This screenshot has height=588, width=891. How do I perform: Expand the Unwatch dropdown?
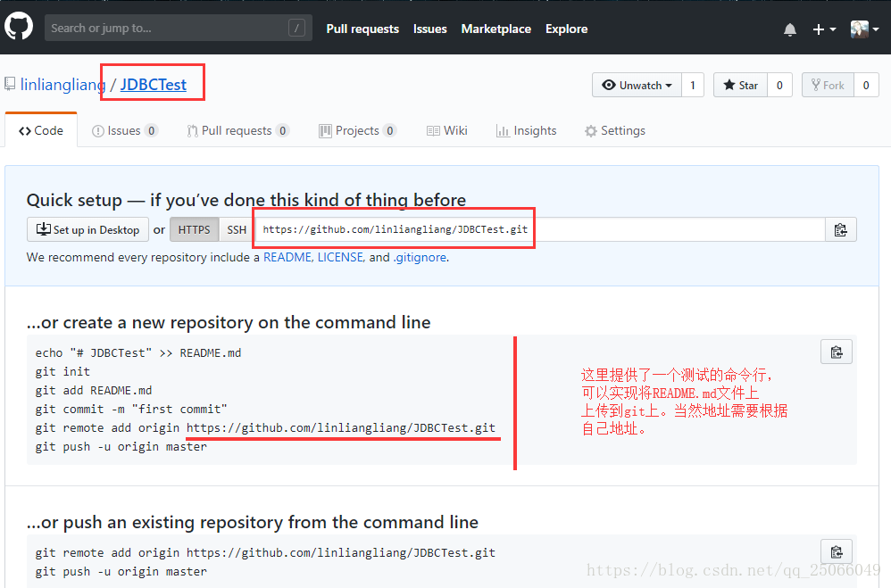(637, 86)
